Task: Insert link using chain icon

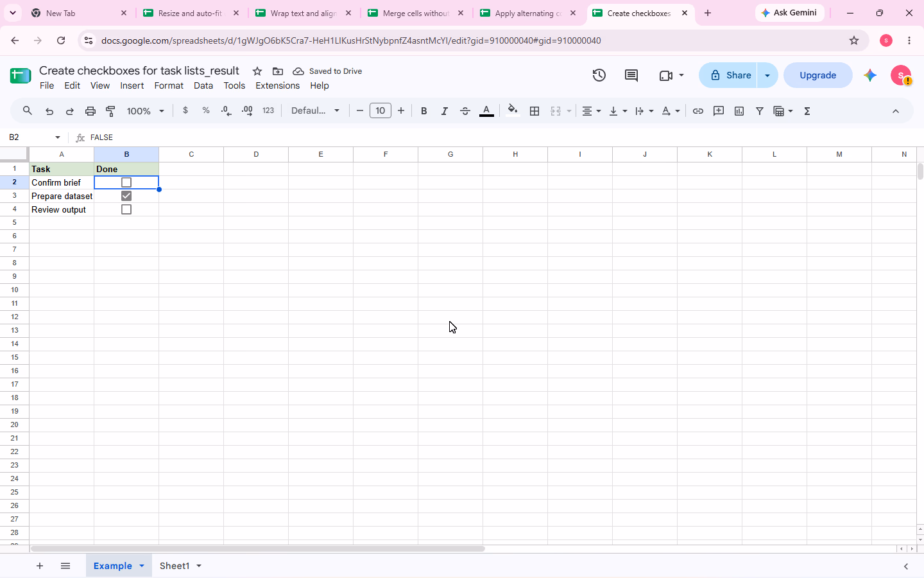Action: point(698,111)
